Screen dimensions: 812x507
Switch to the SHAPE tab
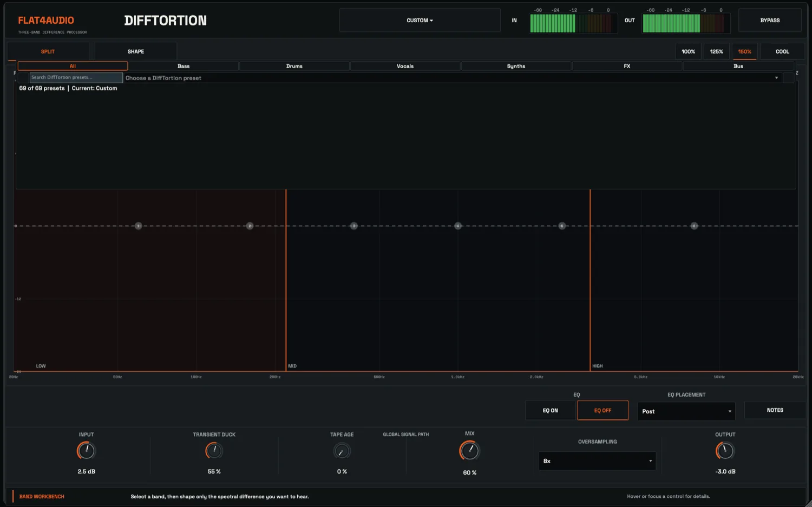tap(136, 51)
